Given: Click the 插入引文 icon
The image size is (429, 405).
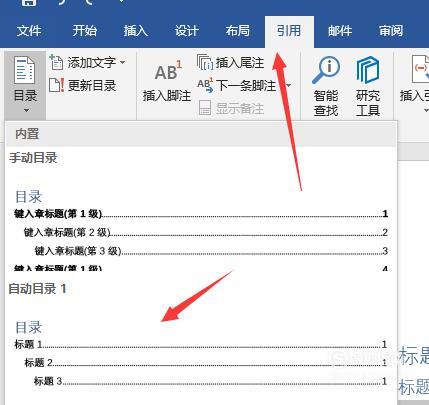Looking at the screenshot, I should [420, 69].
